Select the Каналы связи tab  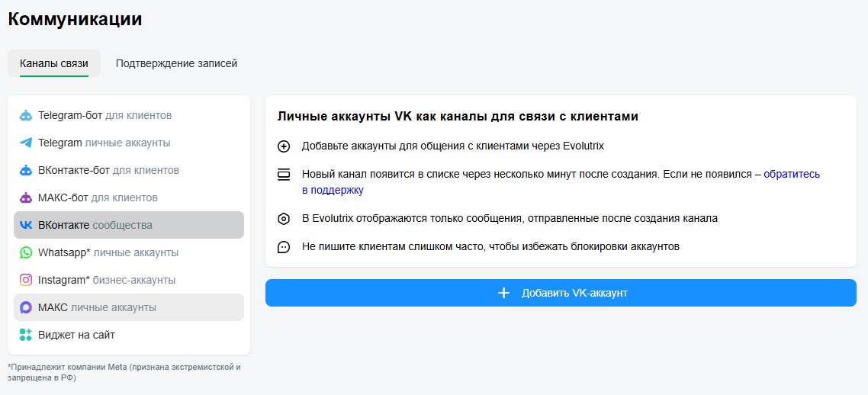point(54,63)
